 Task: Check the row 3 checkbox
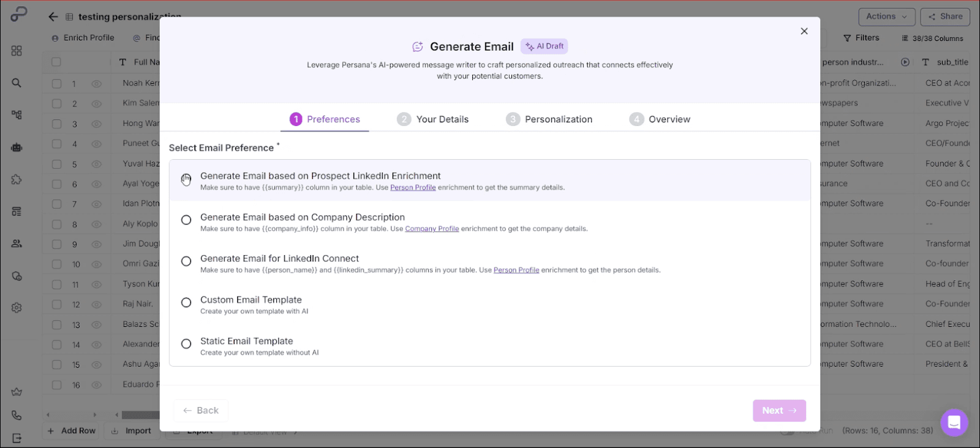click(x=56, y=124)
